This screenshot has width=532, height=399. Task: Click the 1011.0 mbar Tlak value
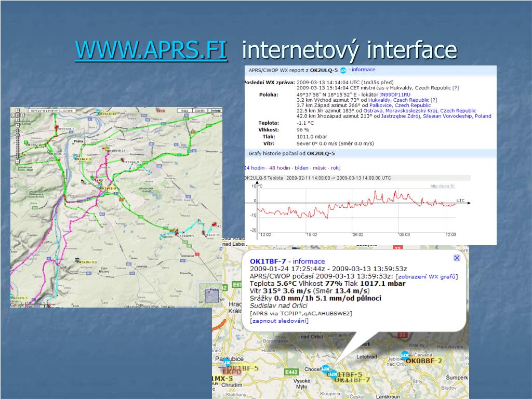312,137
